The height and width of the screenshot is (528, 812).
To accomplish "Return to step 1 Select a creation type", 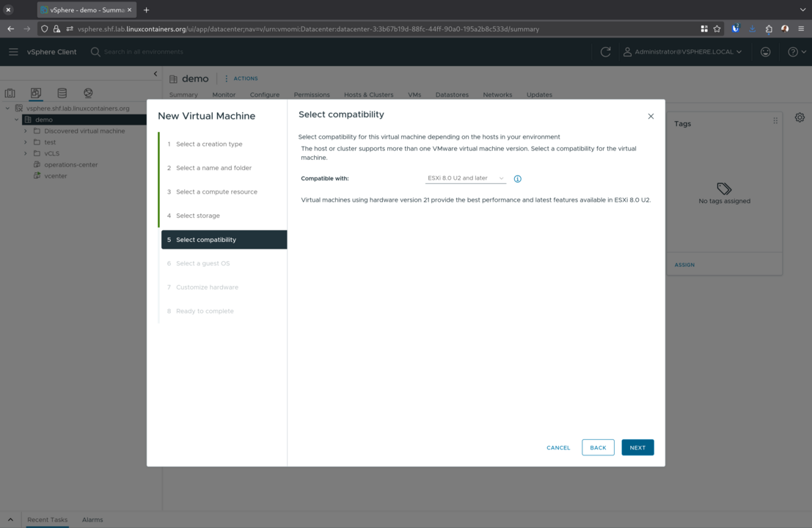I will pyautogui.click(x=208, y=144).
